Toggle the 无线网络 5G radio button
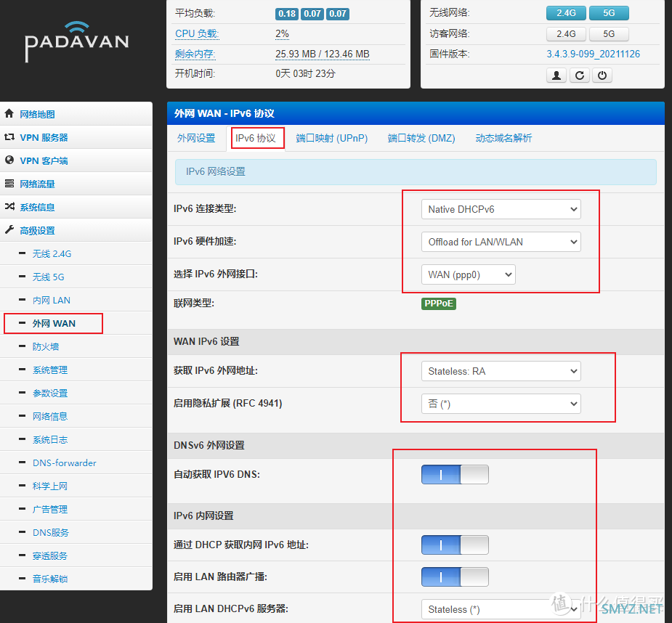This screenshot has height=623, width=672. pos(609,13)
